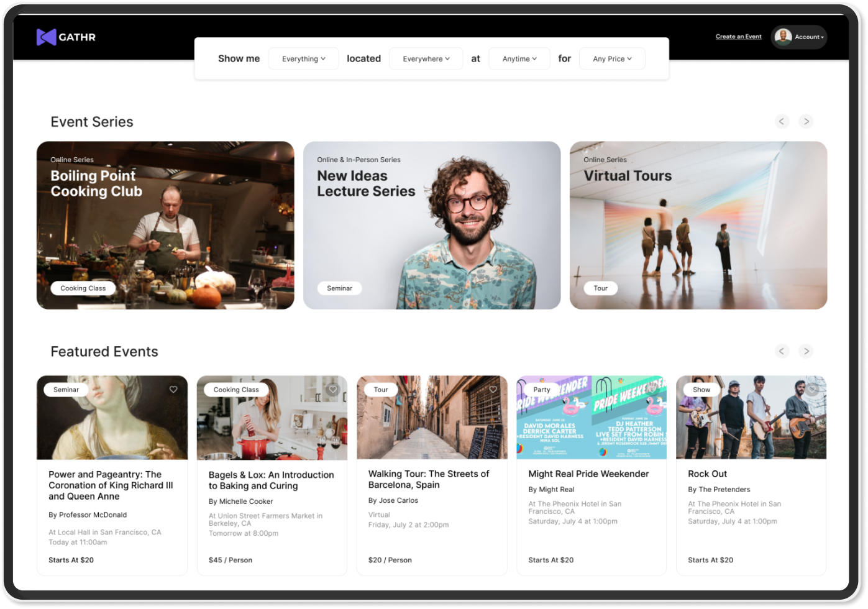Click the account profile avatar

[783, 37]
